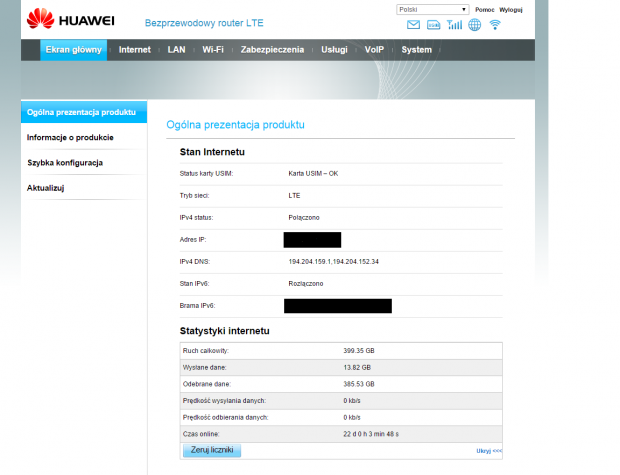
Task: Open the Pomoc help link
Action: pyautogui.click(x=484, y=9)
